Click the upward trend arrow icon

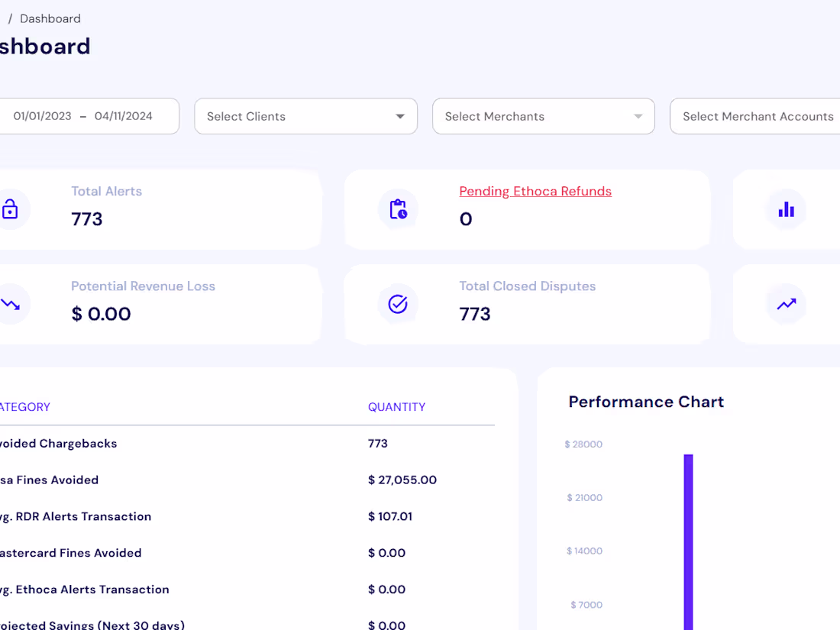click(787, 304)
